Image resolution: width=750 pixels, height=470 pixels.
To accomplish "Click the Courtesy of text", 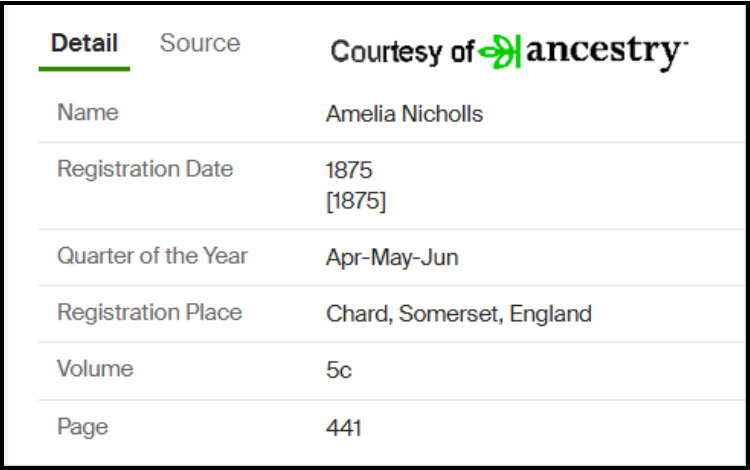I will tap(402, 52).
